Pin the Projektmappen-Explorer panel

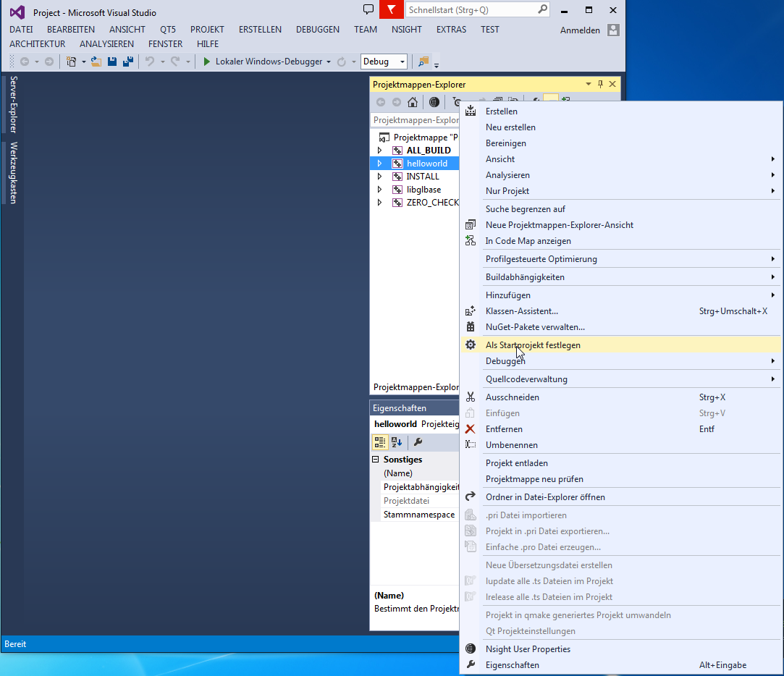(601, 84)
